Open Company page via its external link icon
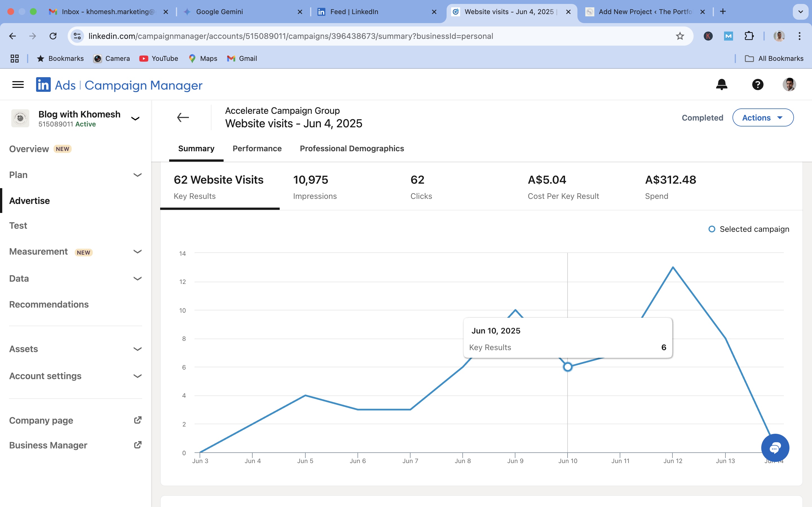 tap(138, 419)
